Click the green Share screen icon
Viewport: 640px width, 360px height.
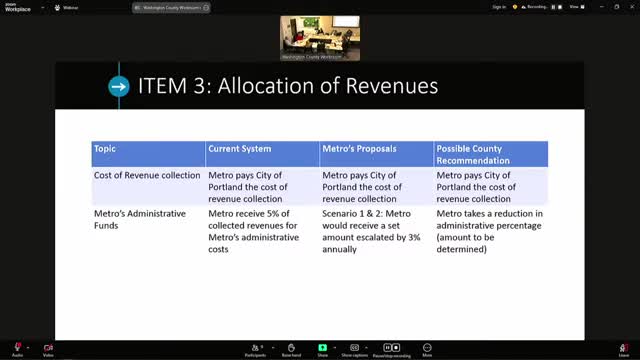[x=322, y=348]
